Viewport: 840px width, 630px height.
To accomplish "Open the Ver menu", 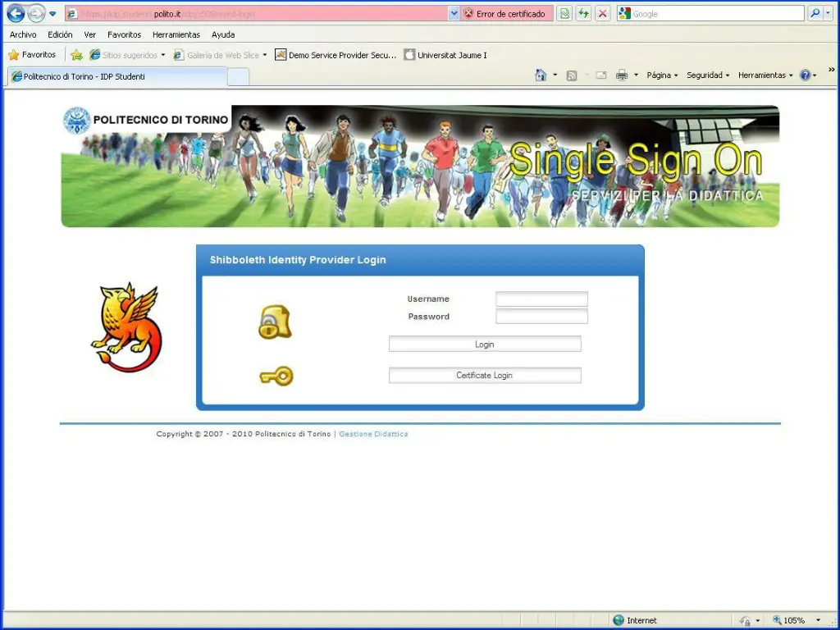I will 90,34.
